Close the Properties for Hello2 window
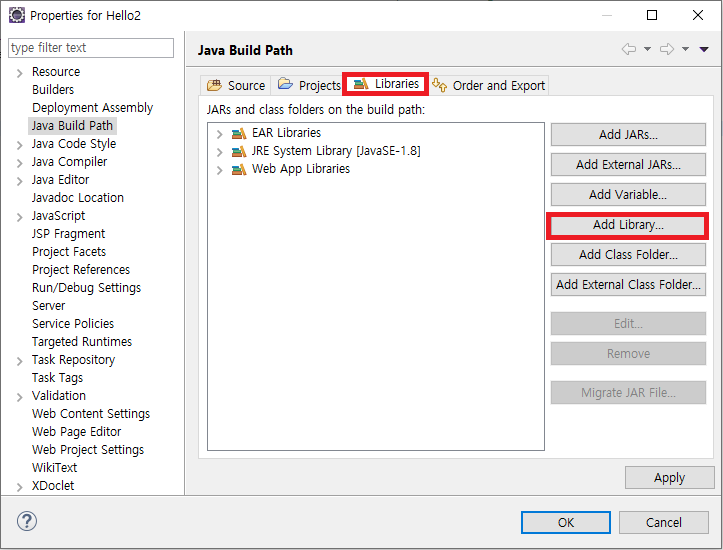723x550 pixels. 698,15
